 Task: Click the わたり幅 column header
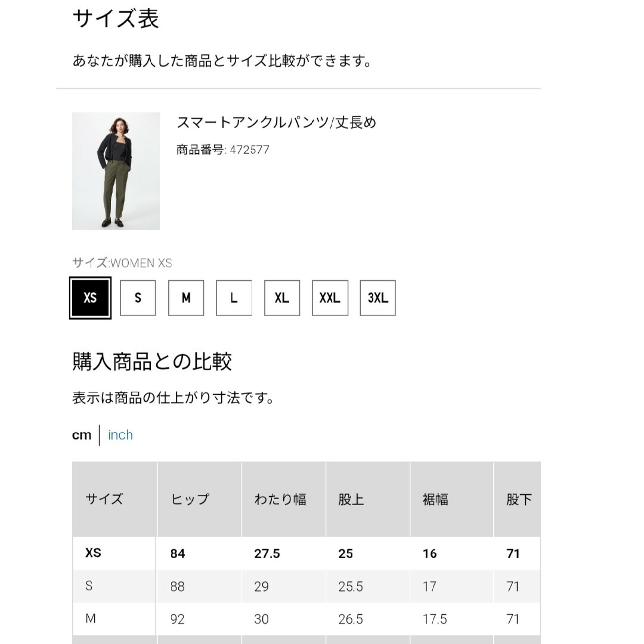coord(284,499)
